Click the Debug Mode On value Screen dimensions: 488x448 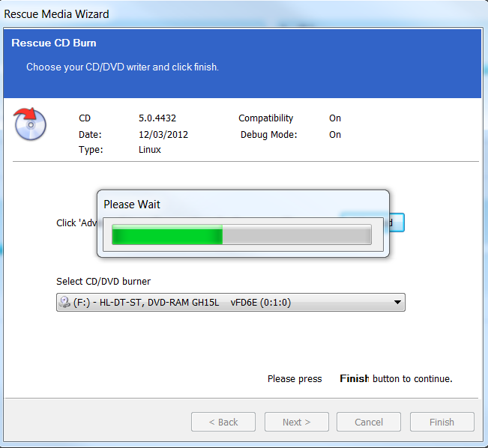(x=335, y=135)
